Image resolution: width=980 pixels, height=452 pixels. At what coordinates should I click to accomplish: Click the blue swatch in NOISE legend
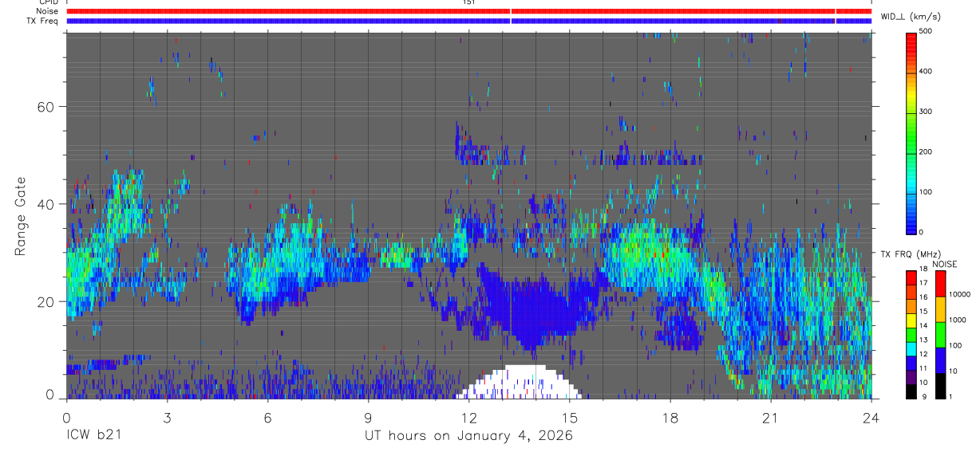click(940, 360)
